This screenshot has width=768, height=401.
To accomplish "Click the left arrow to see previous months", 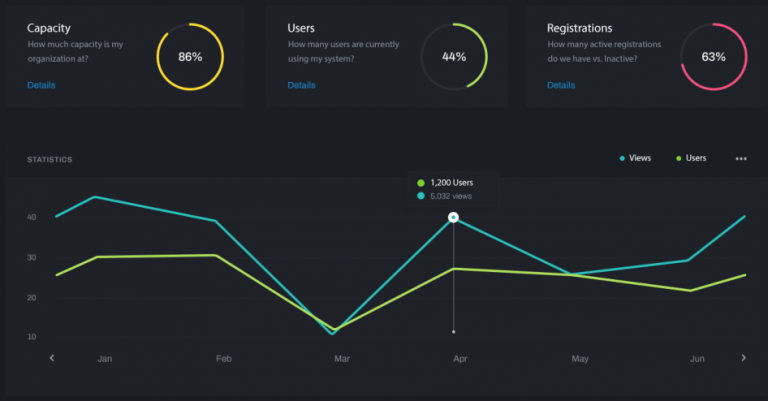I will click(52, 357).
